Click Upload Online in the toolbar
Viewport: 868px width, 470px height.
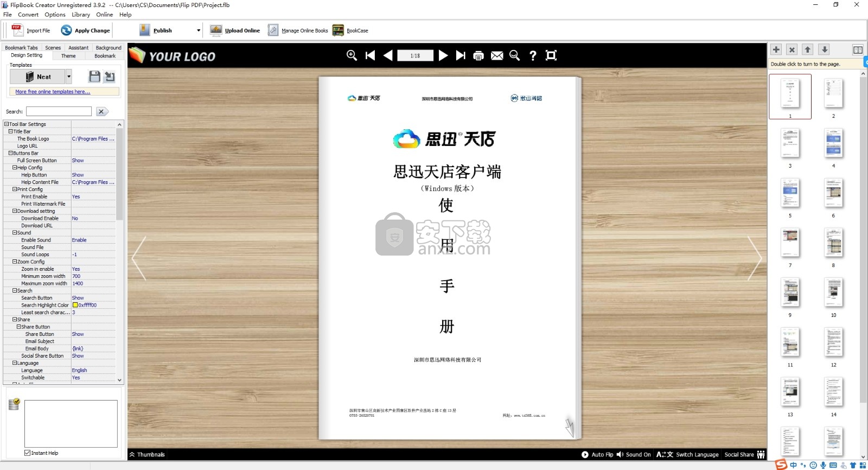click(x=235, y=30)
